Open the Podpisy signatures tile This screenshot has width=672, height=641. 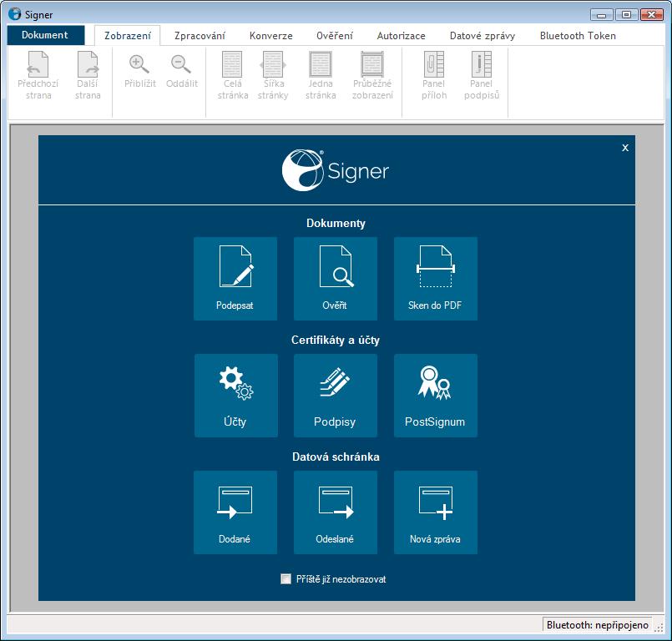336,396
